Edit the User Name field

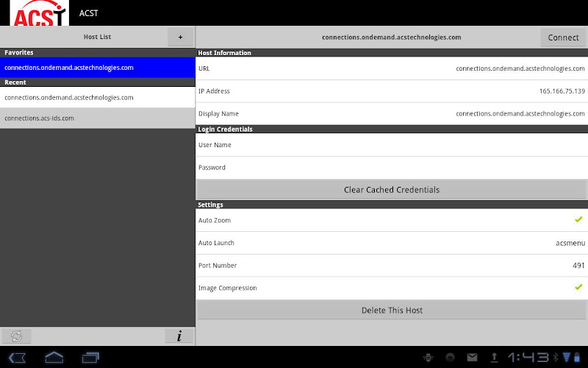(x=392, y=145)
